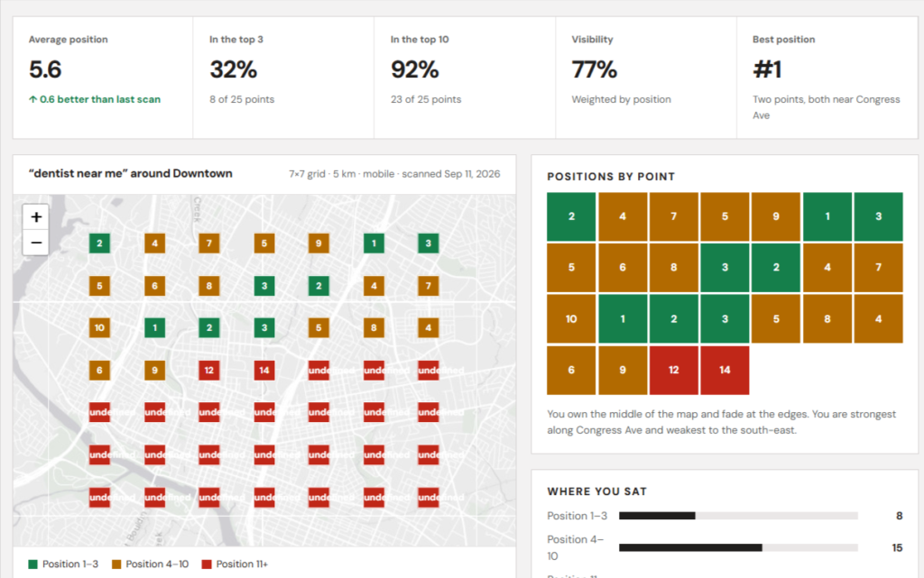Click count 15 in Where You Sat

coord(897,547)
